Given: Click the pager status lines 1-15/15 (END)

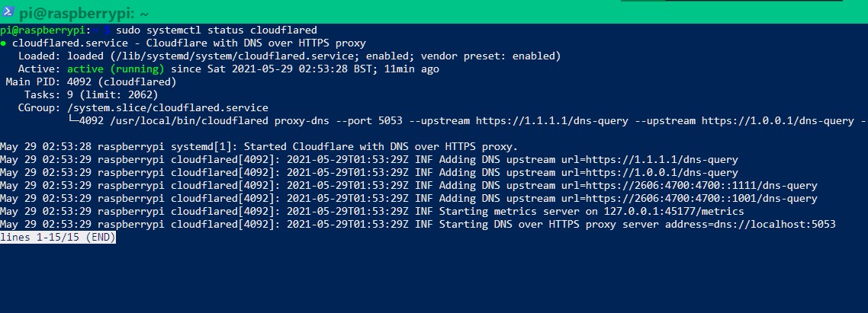Looking at the screenshot, I should tap(57, 238).
